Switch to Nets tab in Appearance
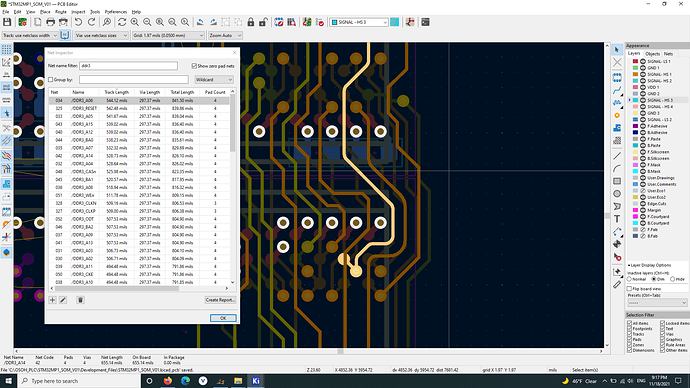This screenshot has height=388, width=690. 668,54
